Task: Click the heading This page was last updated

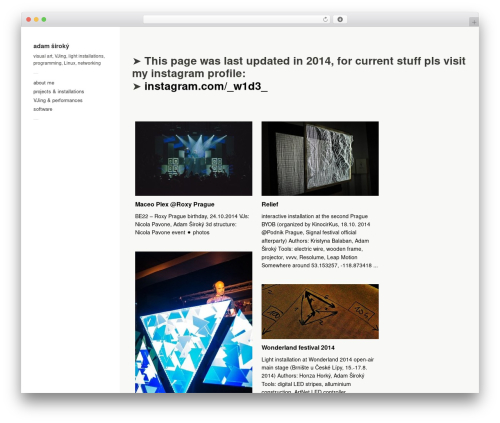Action: click(299, 67)
